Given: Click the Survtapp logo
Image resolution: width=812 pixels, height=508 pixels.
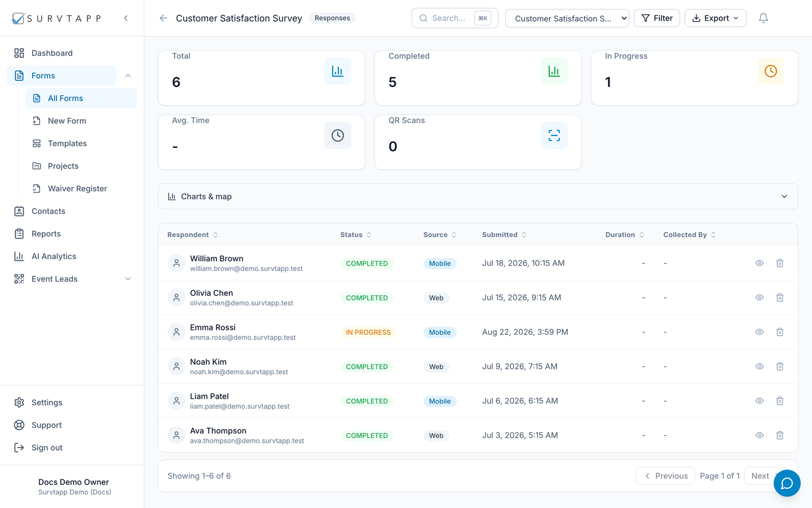Looking at the screenshot, I should (x=56, y=18).
